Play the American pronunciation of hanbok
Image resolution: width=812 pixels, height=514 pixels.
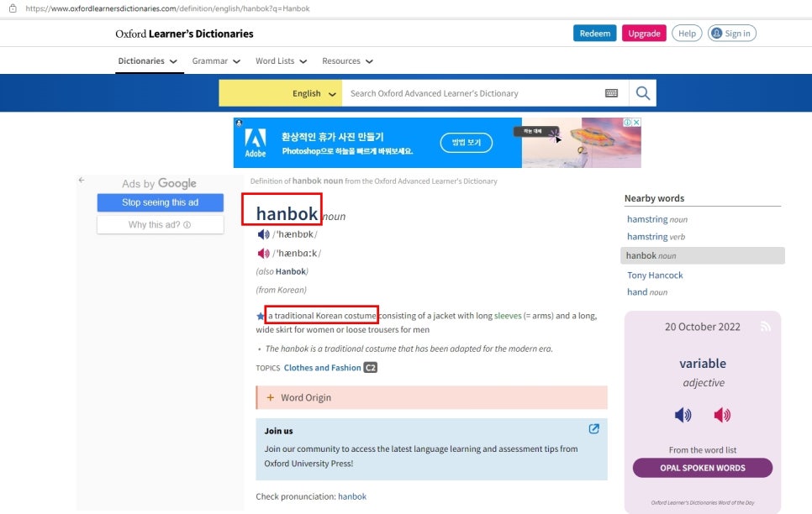coord(264,253)
